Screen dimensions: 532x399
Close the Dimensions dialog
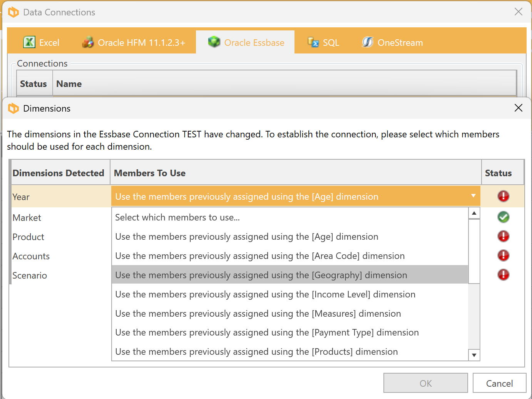click(x=519, y=108)
